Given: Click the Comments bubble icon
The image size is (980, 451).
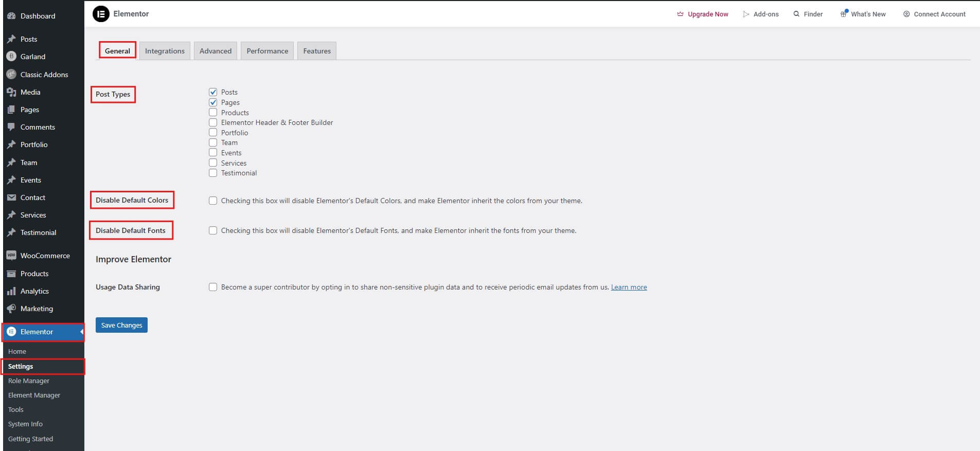Looking at the screenshot, I should coord(11,127).
